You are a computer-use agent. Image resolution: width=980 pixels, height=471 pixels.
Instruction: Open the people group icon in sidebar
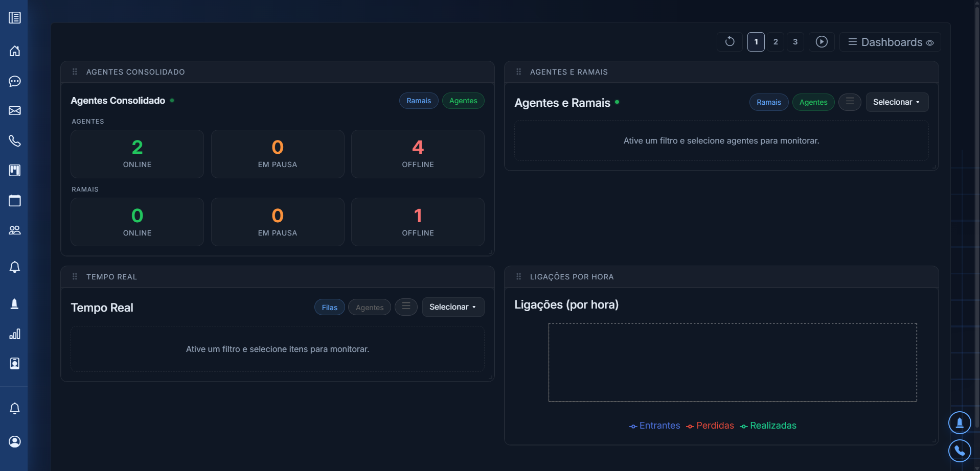[x=15, y=230]
